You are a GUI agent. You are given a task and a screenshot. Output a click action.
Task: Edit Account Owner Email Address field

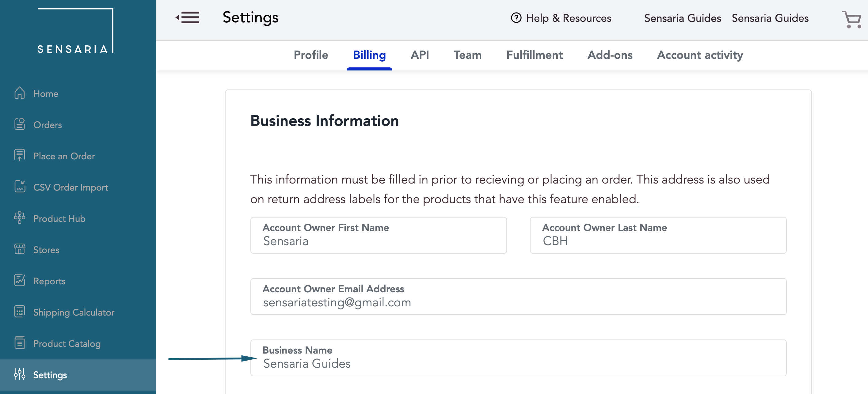click(x=518, y=296)
